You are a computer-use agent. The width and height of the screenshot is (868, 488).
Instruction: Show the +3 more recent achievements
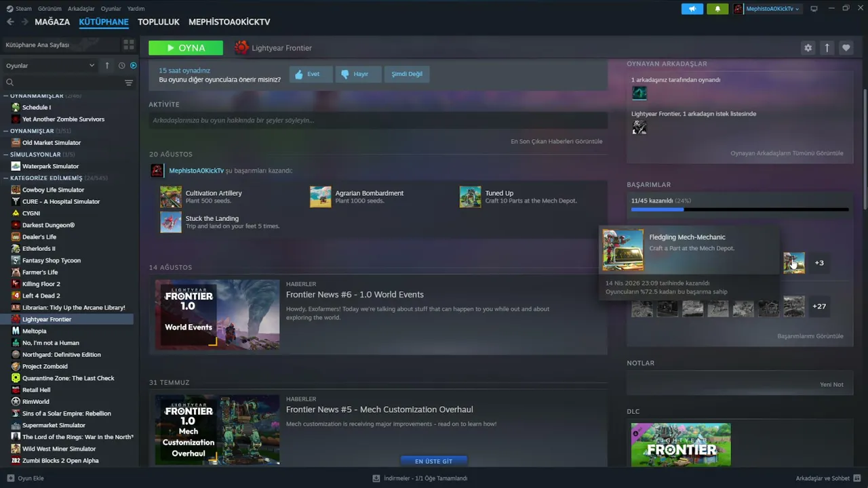click(819, 263)
